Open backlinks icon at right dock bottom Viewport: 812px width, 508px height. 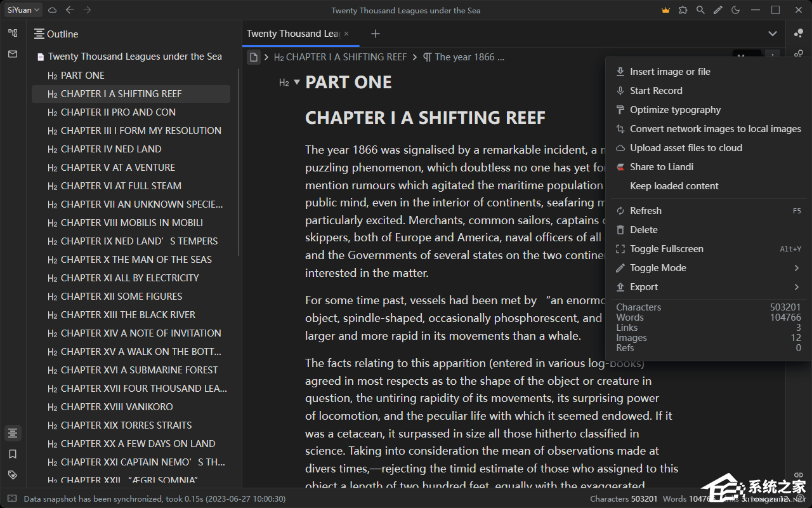point(799,475)
